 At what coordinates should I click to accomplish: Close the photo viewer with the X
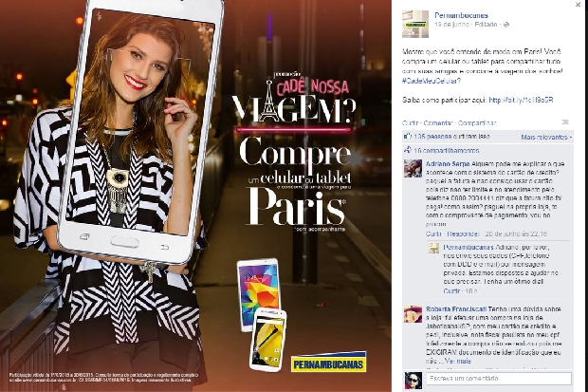(x=578, y=5)
